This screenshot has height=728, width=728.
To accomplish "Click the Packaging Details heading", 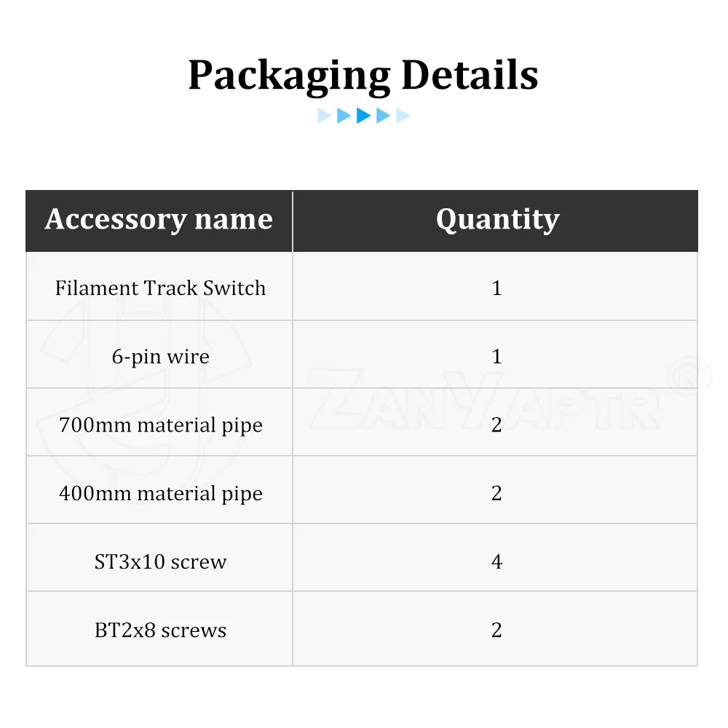I will 363,76.
